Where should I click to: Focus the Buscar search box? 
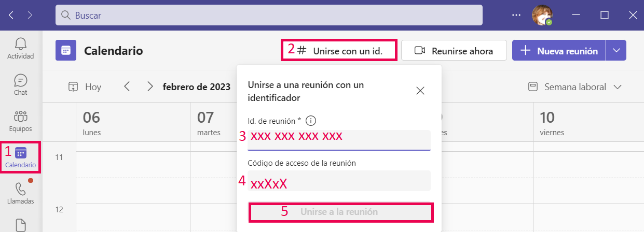(269, 15)
